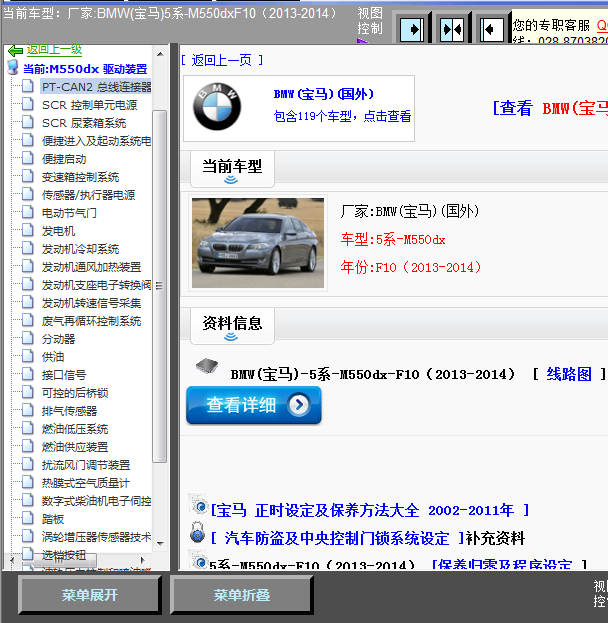Select 发动机通风加热装置 tree item
This screenshot has height=623, width=608.
click(91, 267)
